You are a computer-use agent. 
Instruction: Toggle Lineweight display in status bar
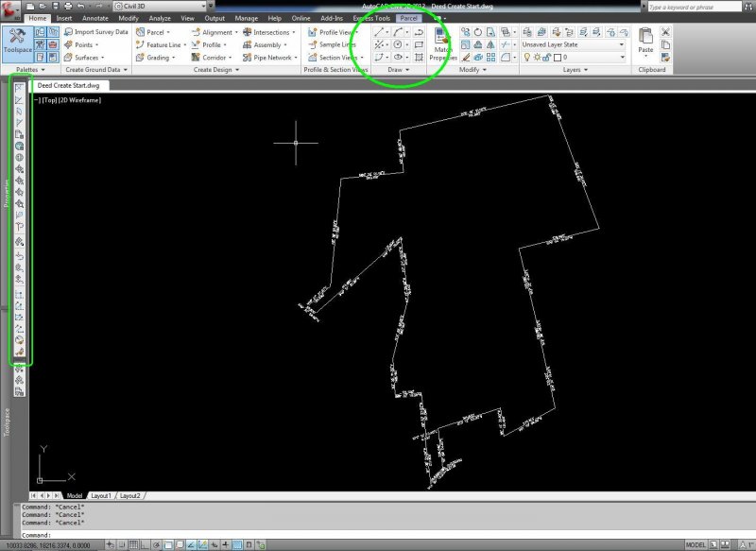pos(226,545)
